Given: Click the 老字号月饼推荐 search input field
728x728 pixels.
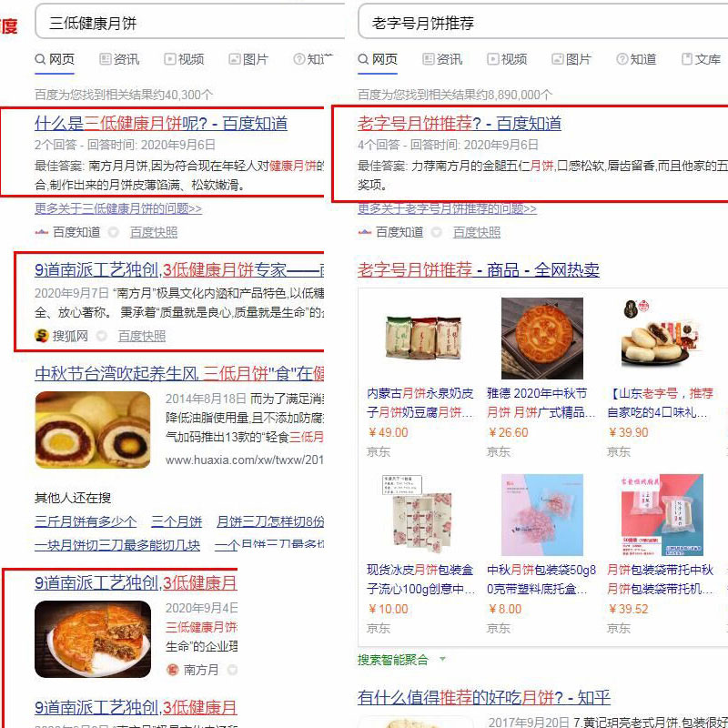Looking at the screenshot, I should (x=543, y=22).
